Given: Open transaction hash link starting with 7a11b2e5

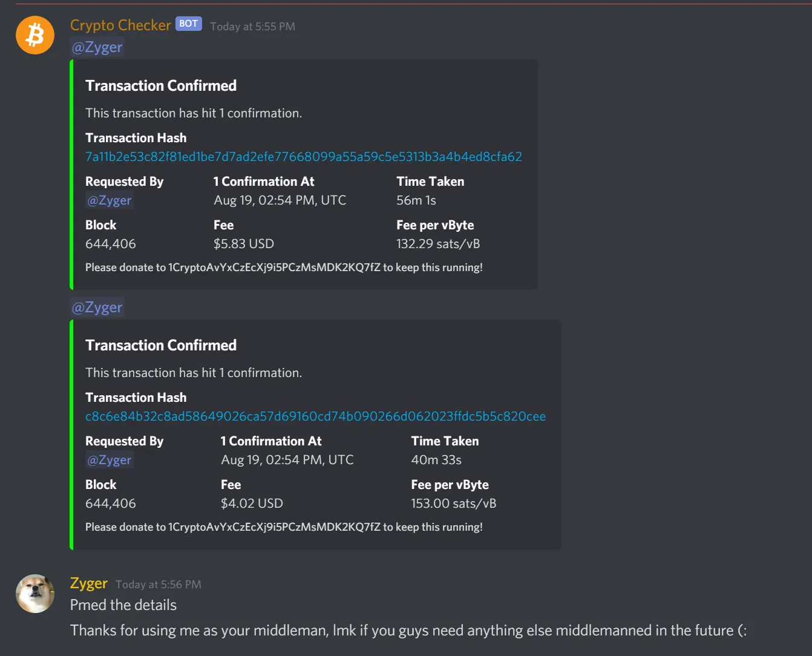Looking at the screenshot, I should (x=303, y=157).
